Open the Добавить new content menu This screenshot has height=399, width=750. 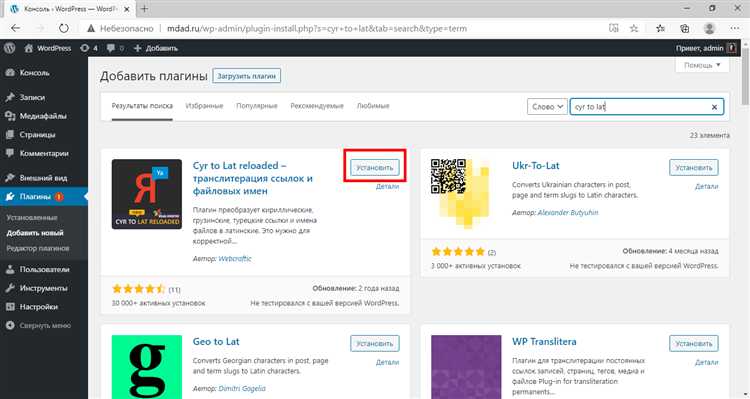pyautogui.click(x=155, y=48)
